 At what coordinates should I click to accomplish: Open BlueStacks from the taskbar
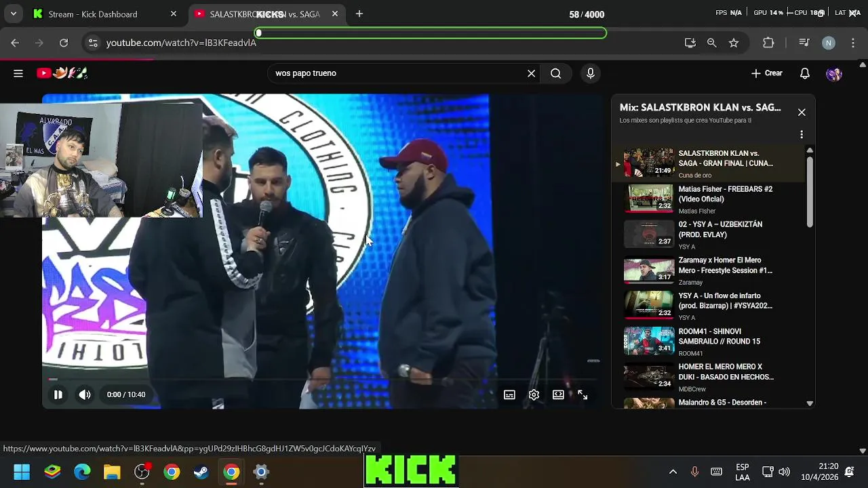pos(52,472)
